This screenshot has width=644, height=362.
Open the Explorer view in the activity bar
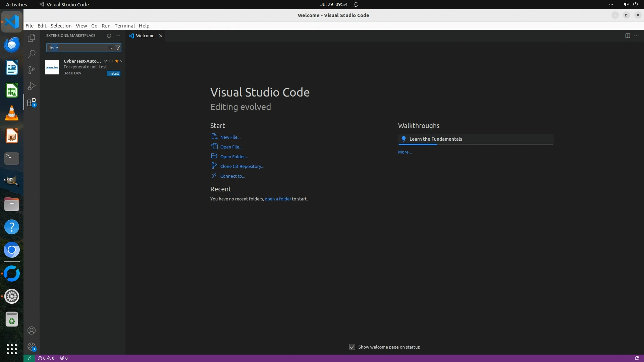pos(32,38)
